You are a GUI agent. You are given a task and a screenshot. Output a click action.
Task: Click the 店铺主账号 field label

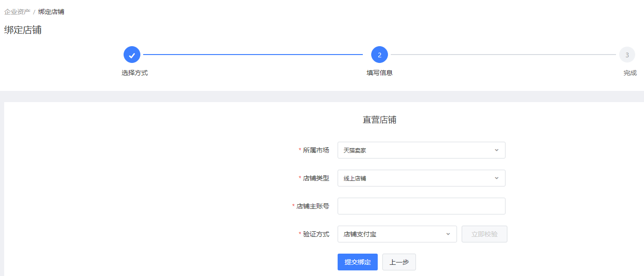tap(313, 206)
